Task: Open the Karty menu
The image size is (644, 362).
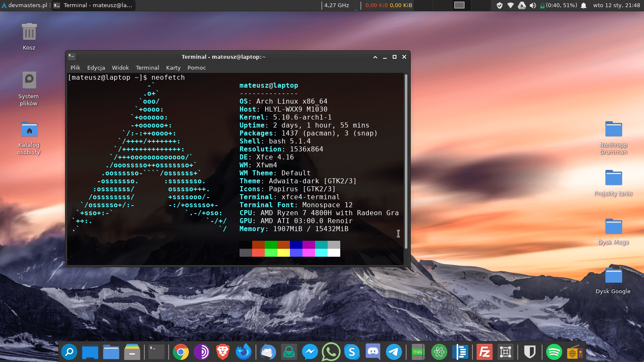Action: pos(173,68)
